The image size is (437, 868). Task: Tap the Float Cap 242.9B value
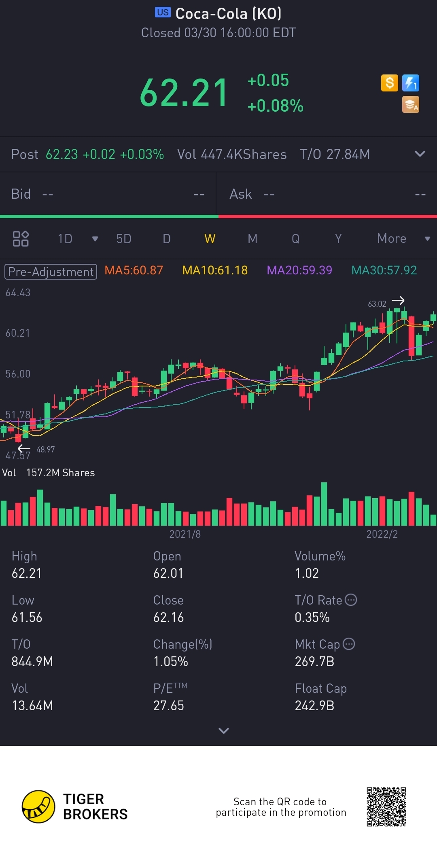[315, 706]
